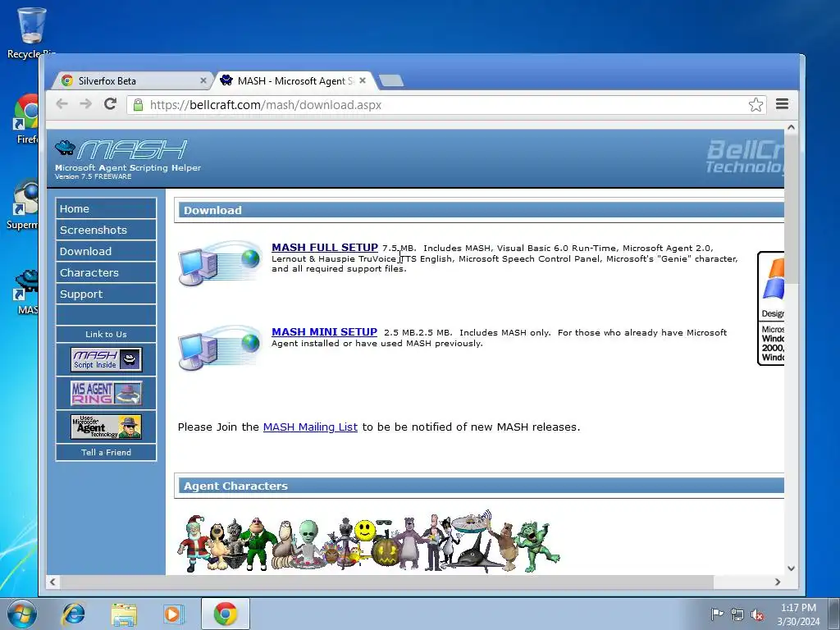
Task: Download via the MASH FULL SETUP link
Action: coord(325,248)
